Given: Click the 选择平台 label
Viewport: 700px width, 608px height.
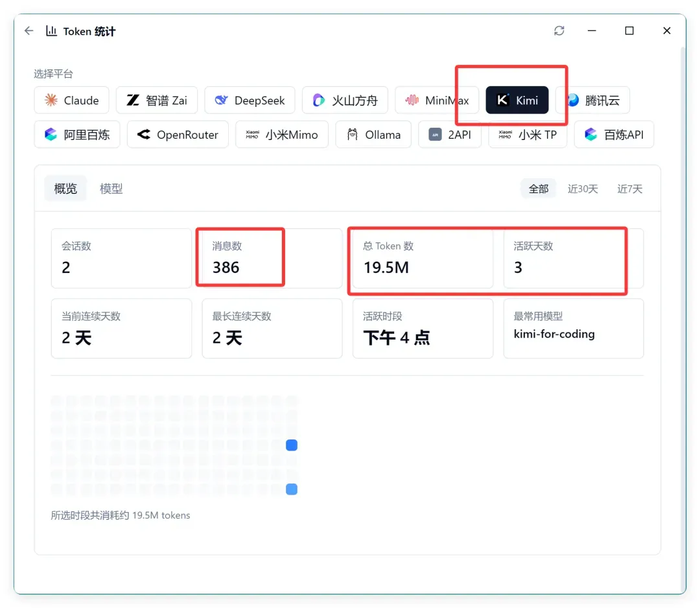Looking at the screenshot, I should click(53, 74).
